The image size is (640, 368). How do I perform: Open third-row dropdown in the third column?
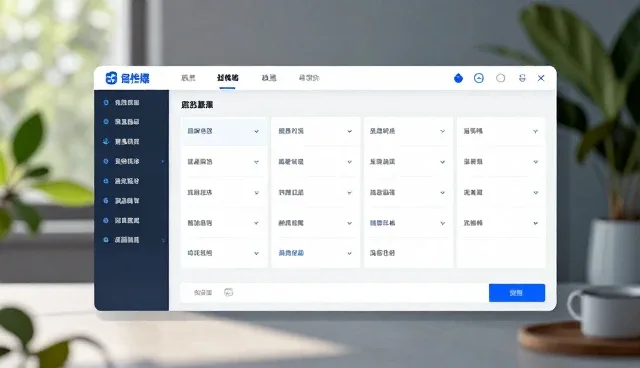click(x=408, y=193)
